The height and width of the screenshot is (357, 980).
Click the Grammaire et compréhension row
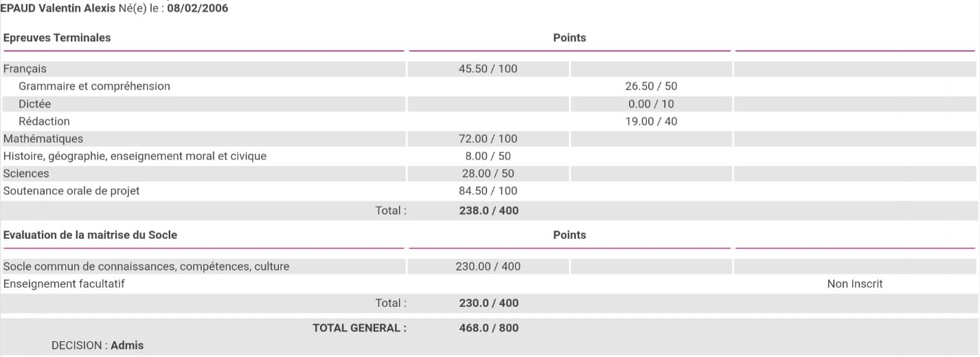[x=94, y=87]
